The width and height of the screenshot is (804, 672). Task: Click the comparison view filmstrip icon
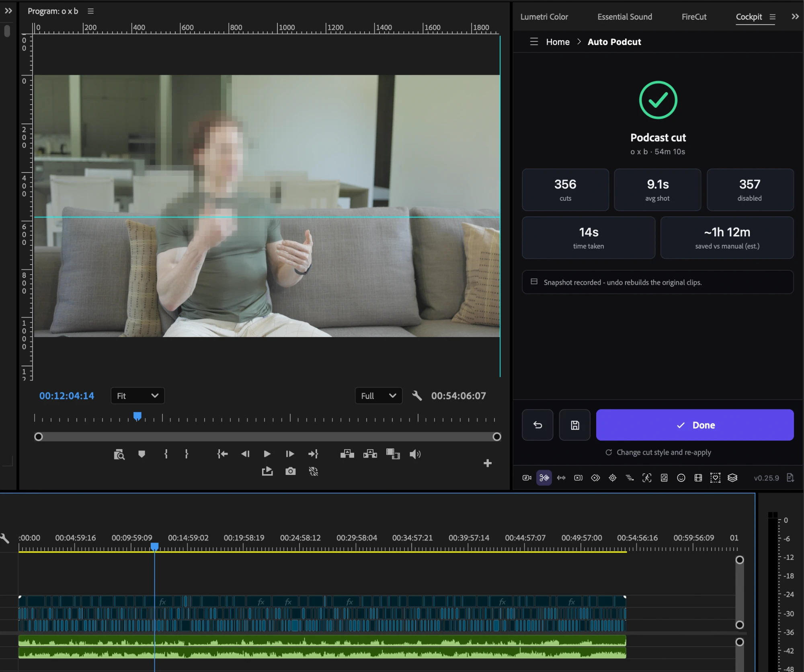[393, 454]
